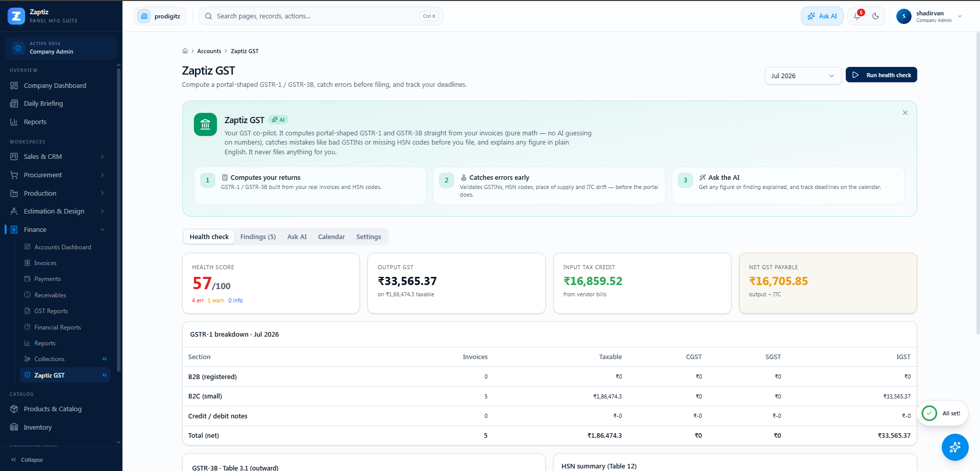Screen dimensions: 980x471
Task: Switch to the Findings (5) tab
Action: pyautogui.click(x=258, y=237)
